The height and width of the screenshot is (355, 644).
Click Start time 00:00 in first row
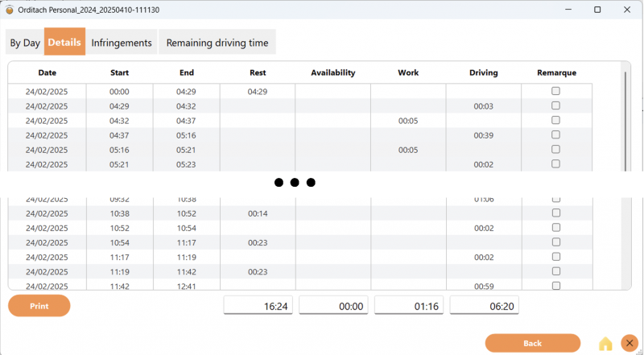pos(119,92)
